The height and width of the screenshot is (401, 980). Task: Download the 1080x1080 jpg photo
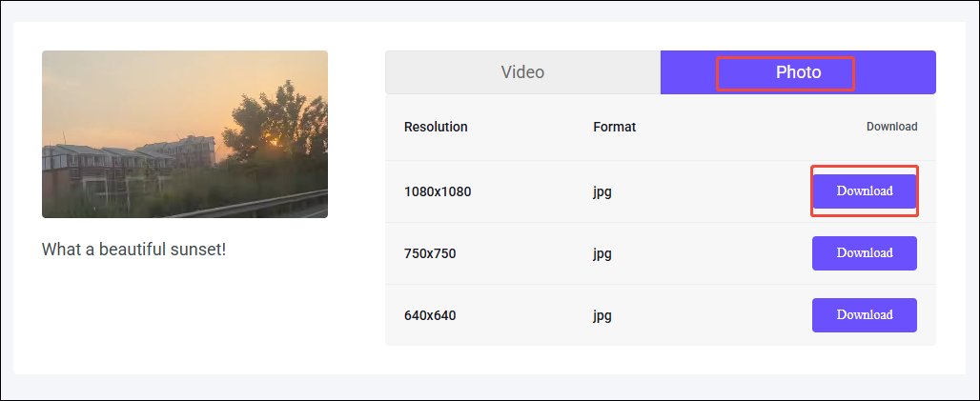coord(865,191)
